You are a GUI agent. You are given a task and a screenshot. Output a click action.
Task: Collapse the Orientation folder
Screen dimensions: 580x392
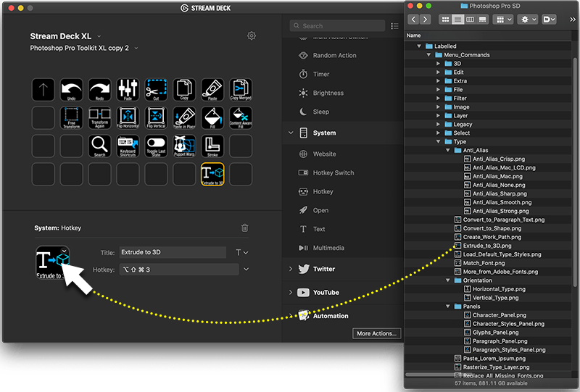[447, 280]
